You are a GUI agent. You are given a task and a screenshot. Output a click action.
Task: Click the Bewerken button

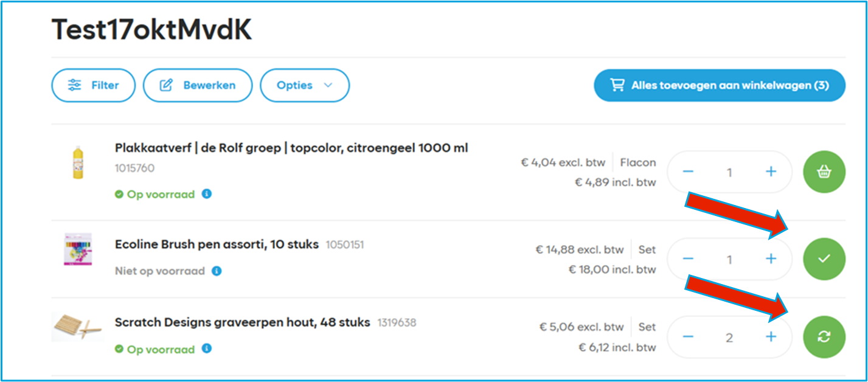197,85
